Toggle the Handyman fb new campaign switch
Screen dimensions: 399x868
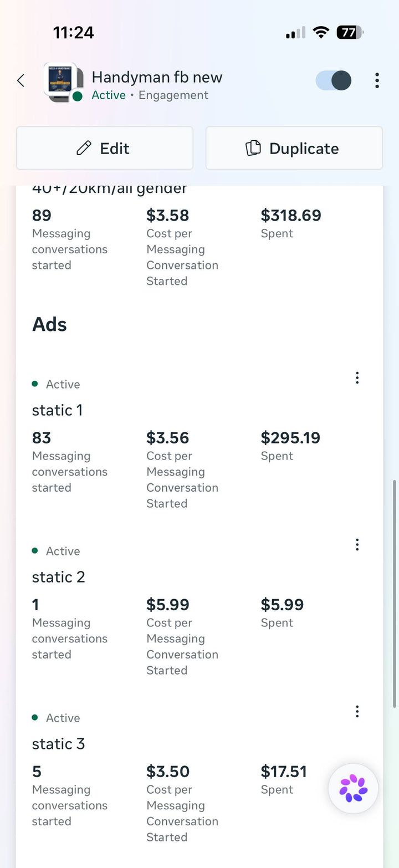click(x=334, y=80)
